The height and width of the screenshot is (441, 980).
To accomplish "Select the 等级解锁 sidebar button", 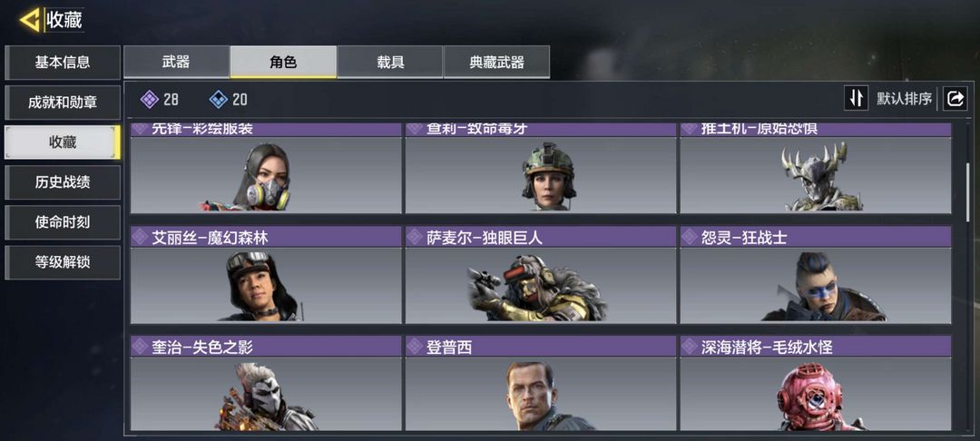I will [x=63, y=261].
